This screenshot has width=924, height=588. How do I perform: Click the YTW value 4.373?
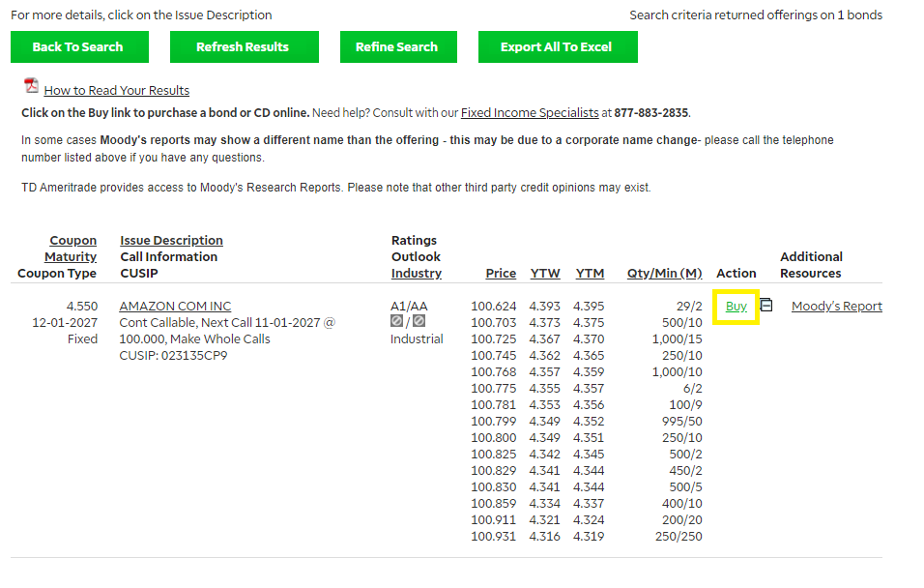click(x=544, y=323)
